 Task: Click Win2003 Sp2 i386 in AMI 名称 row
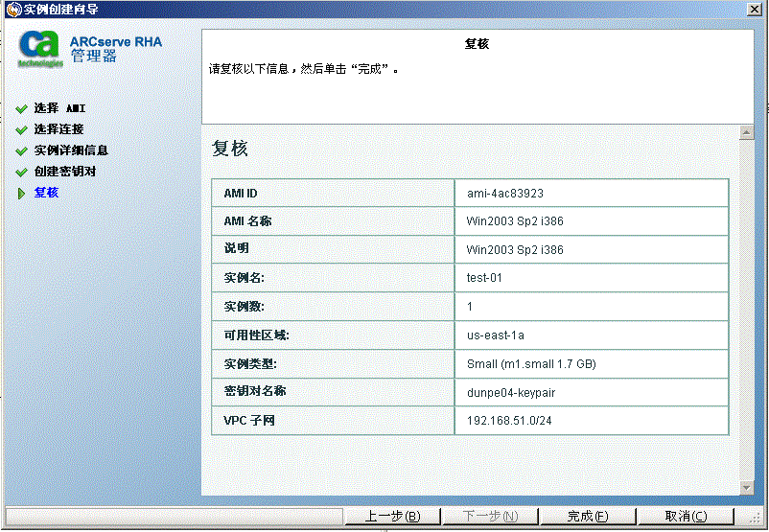coord(515,221)
